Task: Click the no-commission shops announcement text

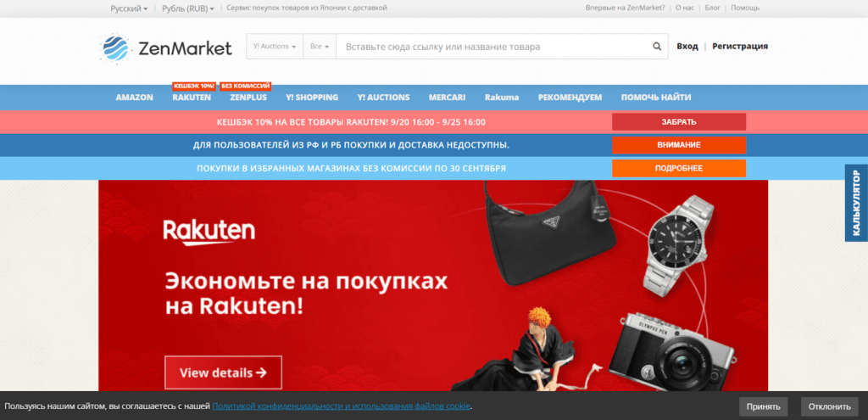Action: [352, 169]
